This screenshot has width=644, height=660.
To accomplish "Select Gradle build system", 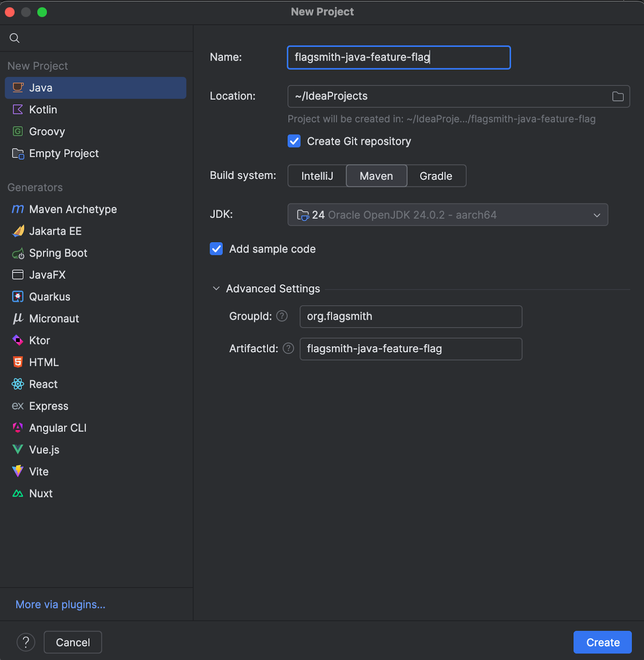I will tap(436, 176).
